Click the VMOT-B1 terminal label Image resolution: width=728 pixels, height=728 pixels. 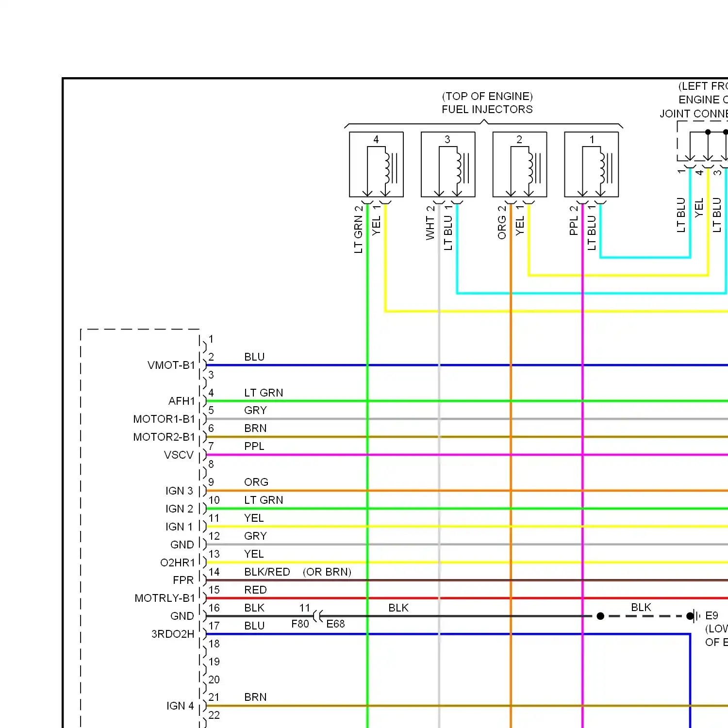tap(171, 365)
